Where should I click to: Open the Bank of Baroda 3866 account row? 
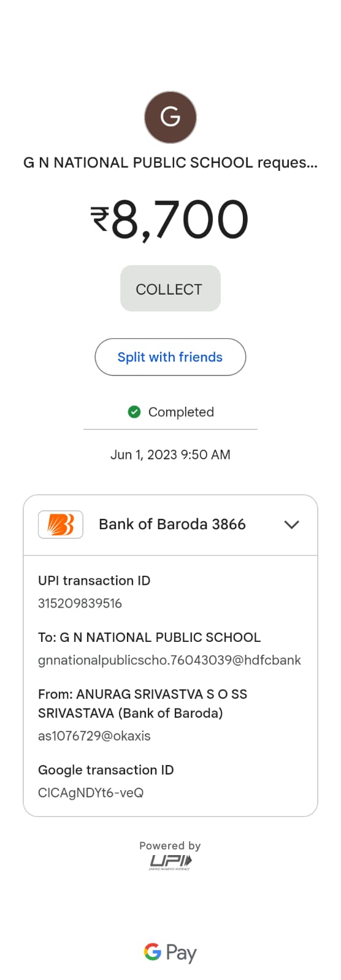[x=170, y=525]
